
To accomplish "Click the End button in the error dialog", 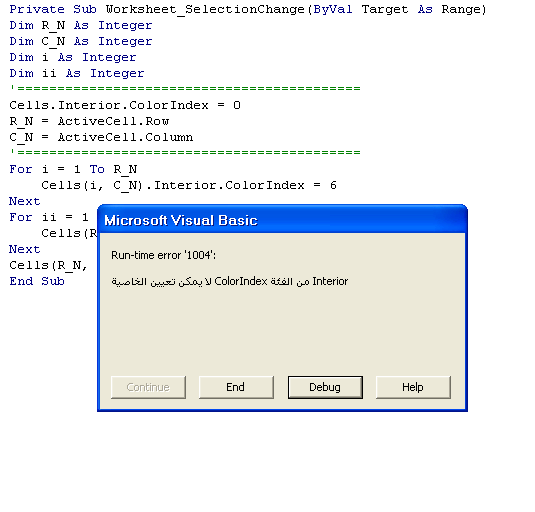I will click(236, 387).
